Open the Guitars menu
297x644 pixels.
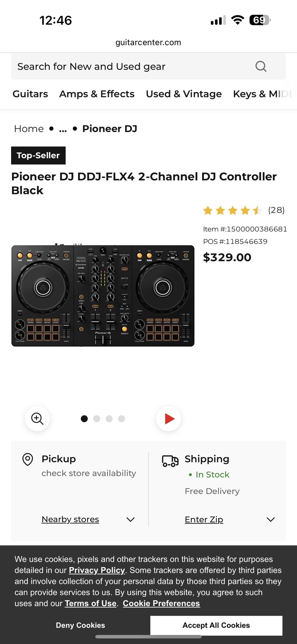click(30, 94)
